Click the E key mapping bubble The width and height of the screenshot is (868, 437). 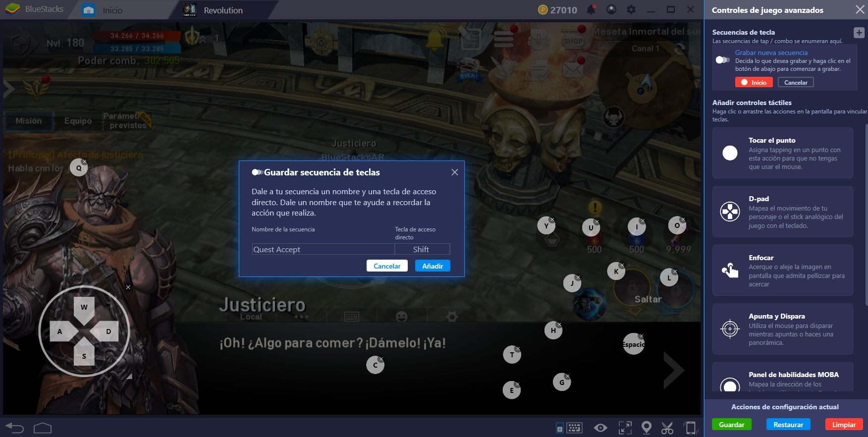point(512,390)
